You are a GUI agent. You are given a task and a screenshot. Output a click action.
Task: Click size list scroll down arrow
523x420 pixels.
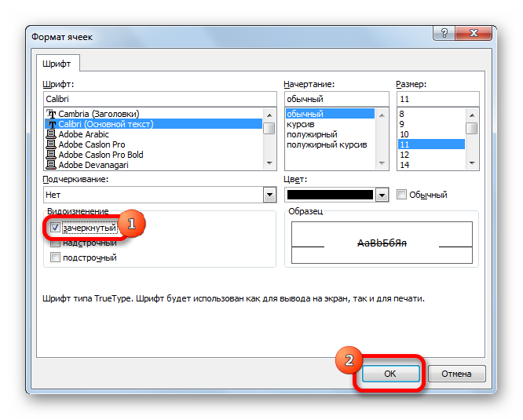tap(472, 163)
